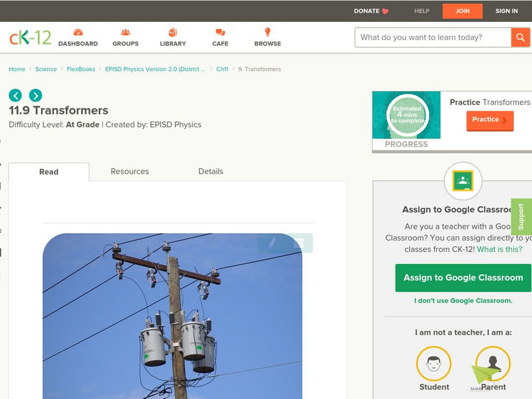
Task: Click the DASHBOARD menu label
Action: (78, 44)
